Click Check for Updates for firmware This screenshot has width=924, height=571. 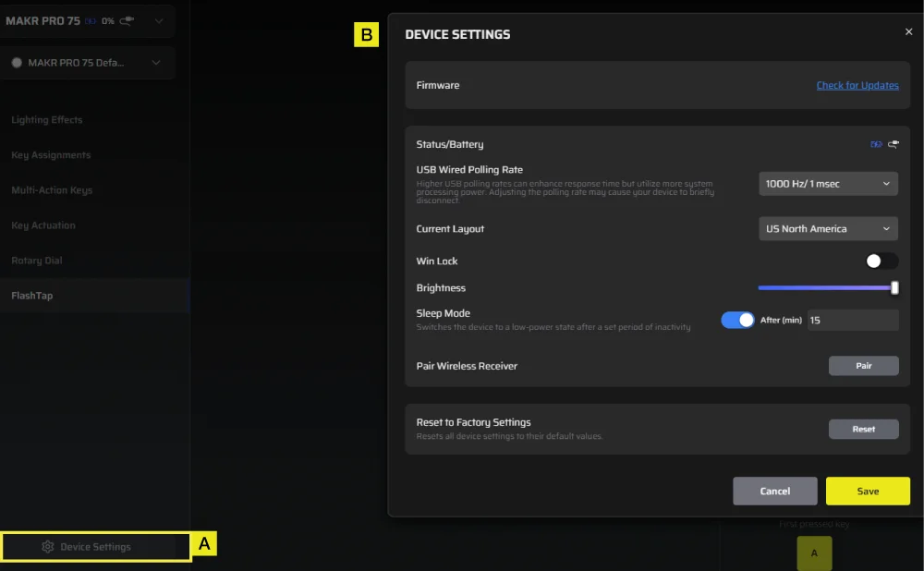coord(857,85)
